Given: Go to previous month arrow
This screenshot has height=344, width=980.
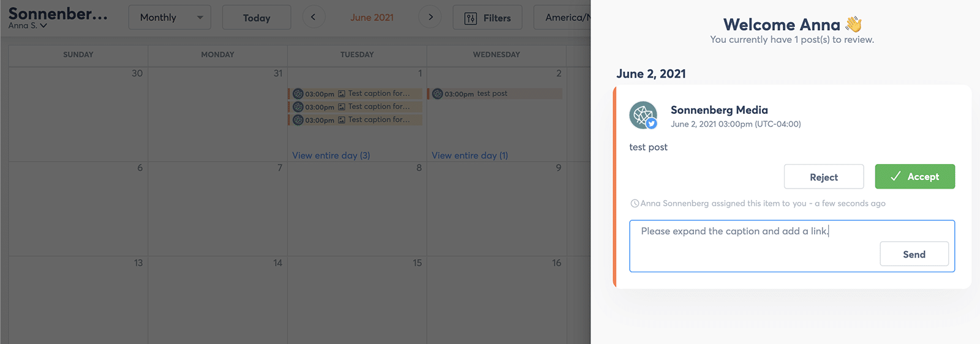Looking at the screenshot, I should click(313, 17).
